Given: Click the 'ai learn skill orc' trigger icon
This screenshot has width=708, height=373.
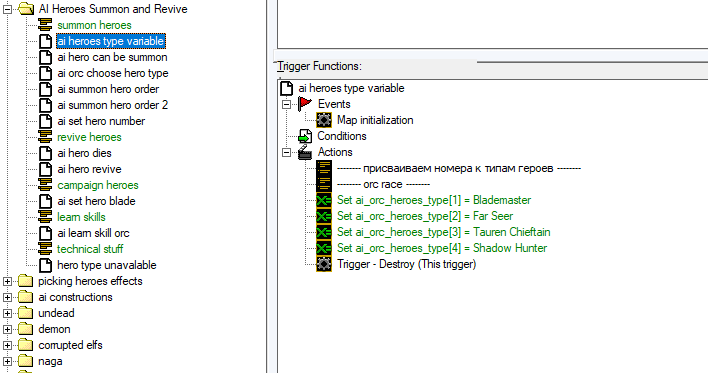Looking at the screenshot, I should tap(45, 233).
